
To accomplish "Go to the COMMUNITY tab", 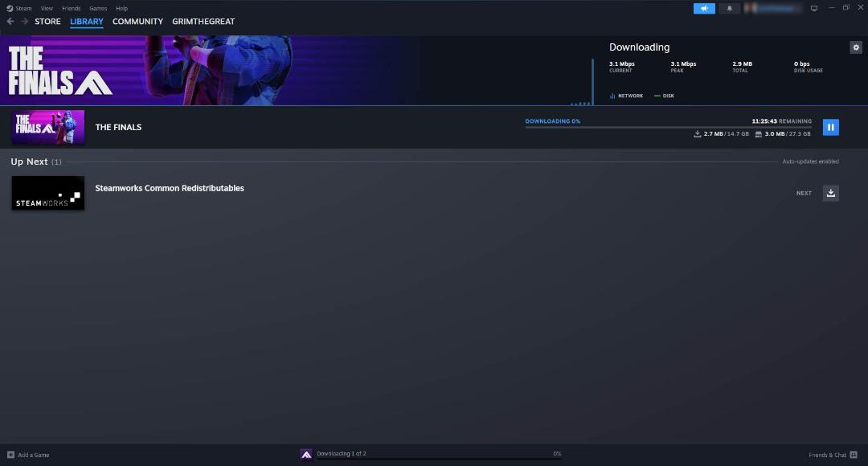I will click(x=138, y=22).
